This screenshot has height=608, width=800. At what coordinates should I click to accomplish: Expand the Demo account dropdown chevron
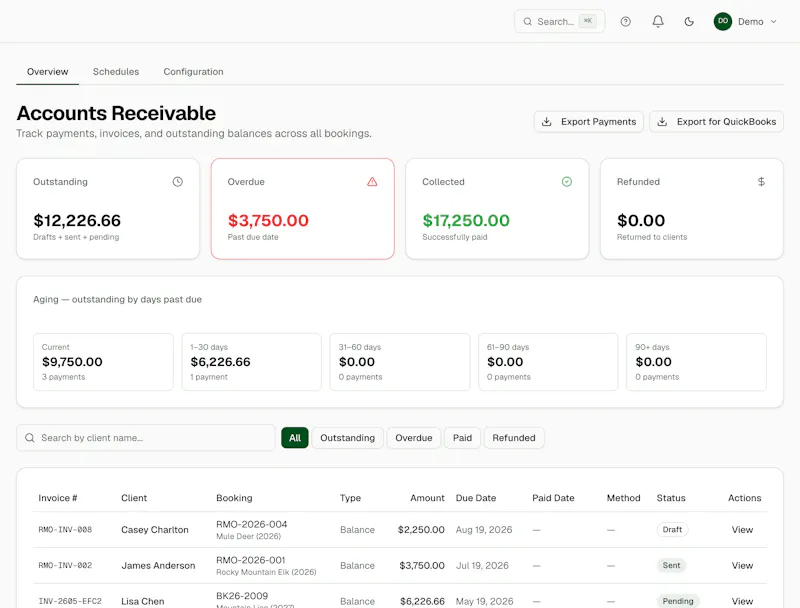[x=773, y=21]
